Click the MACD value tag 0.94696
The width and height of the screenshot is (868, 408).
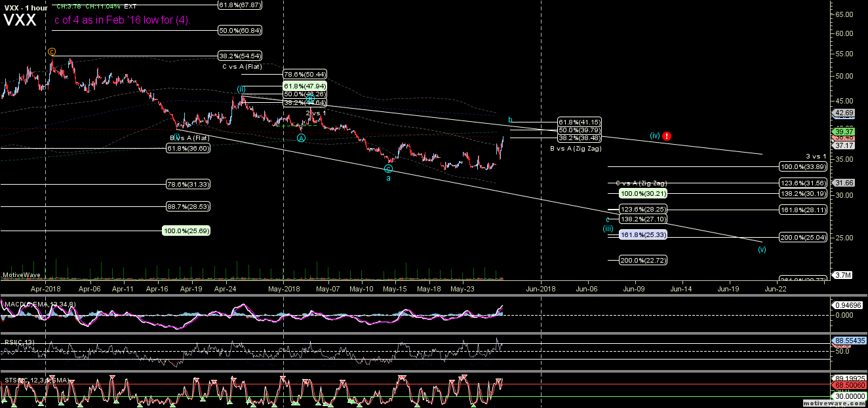pyautogui.click(x=847, y=305)
